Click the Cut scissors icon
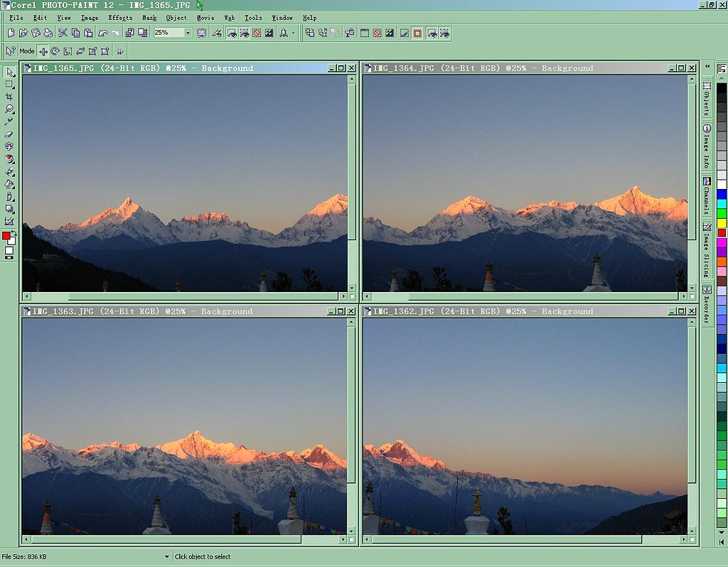 click(x=63, y=33)
